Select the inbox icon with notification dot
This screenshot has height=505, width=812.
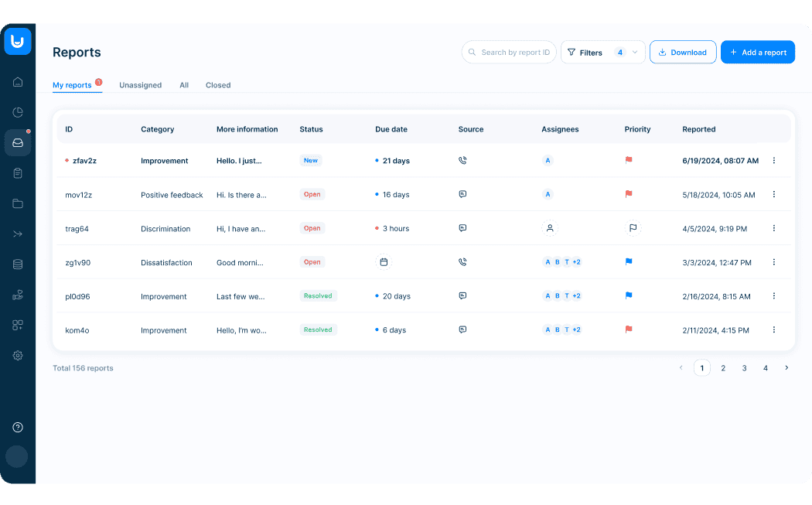tap(18, 143)
